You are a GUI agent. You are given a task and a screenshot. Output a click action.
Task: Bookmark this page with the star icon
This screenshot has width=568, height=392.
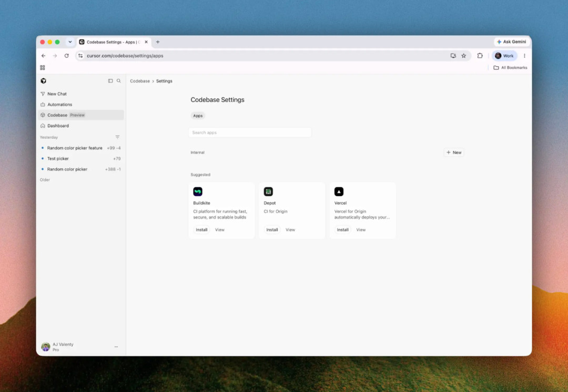tap(464, 56)
